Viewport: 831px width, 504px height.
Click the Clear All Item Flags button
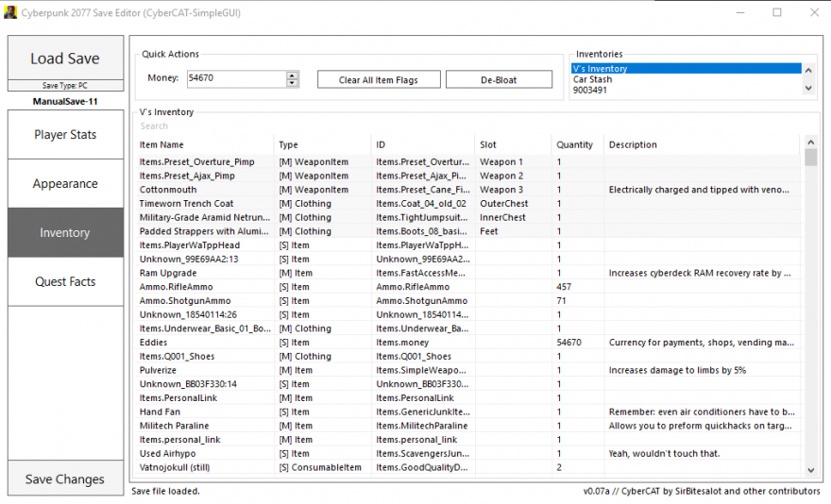pyautogui.click(x=379, y=79)
